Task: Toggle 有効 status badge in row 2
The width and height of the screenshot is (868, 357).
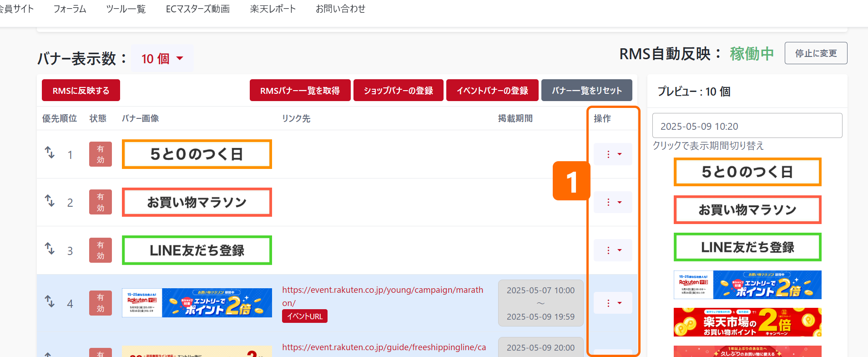Action: tap(101, 202)
